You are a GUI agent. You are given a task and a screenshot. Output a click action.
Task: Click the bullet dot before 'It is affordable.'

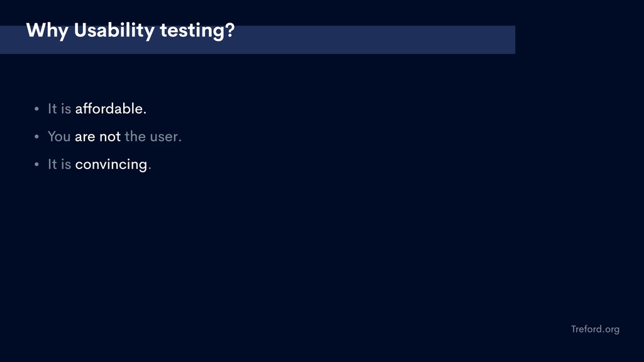[x=36, y=109]
